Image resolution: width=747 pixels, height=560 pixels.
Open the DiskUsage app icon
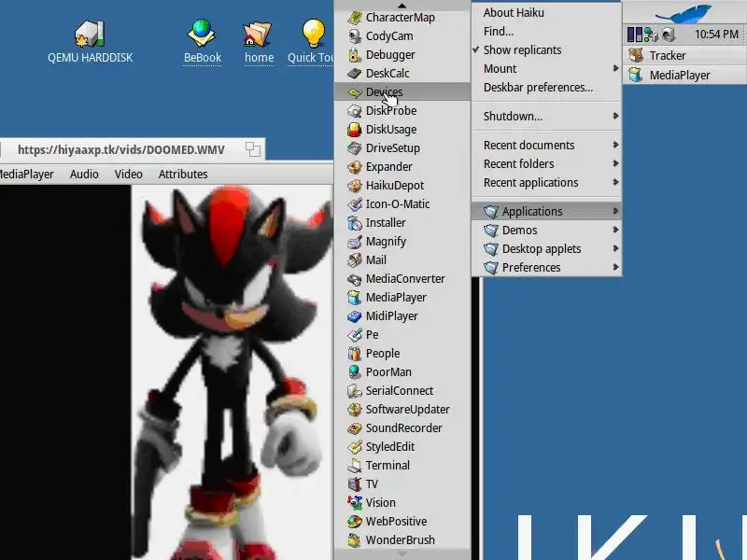click(355, 130)
